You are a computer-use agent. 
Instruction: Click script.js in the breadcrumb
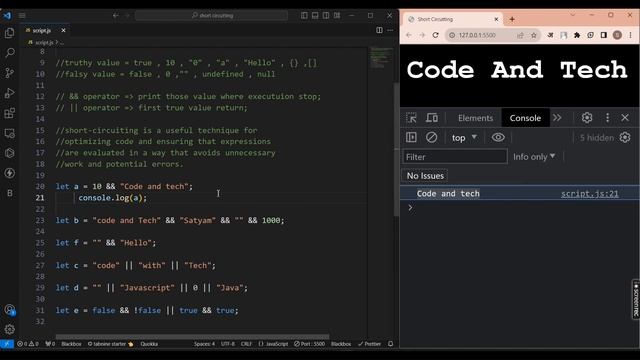coord(44,42)
